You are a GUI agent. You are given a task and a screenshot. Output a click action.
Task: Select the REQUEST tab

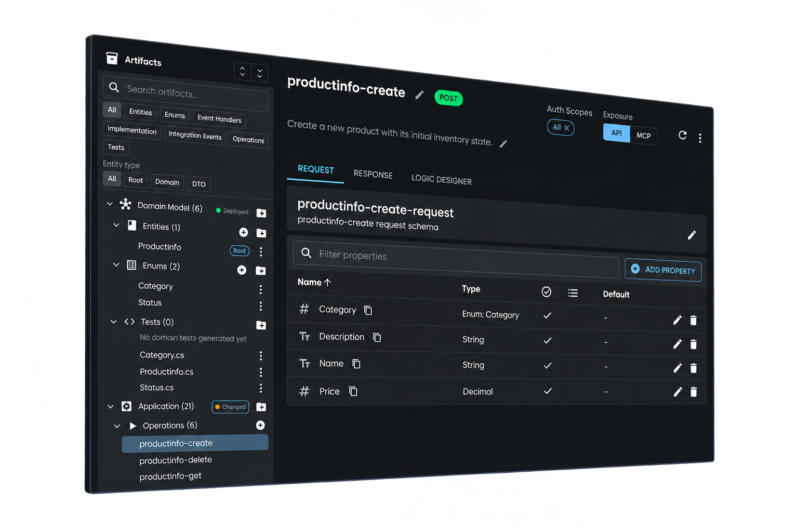pyautogui.click(x=316, y=169)
